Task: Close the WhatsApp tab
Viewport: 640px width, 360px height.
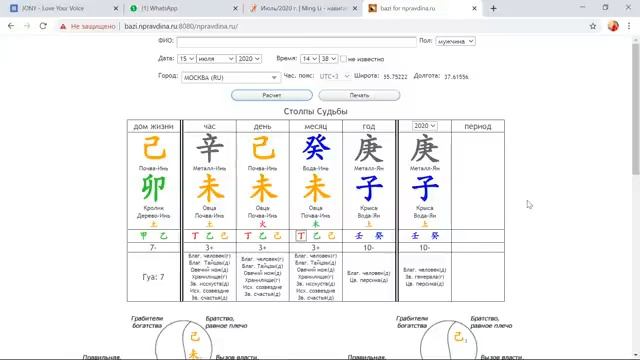Action: click(235, 8)
